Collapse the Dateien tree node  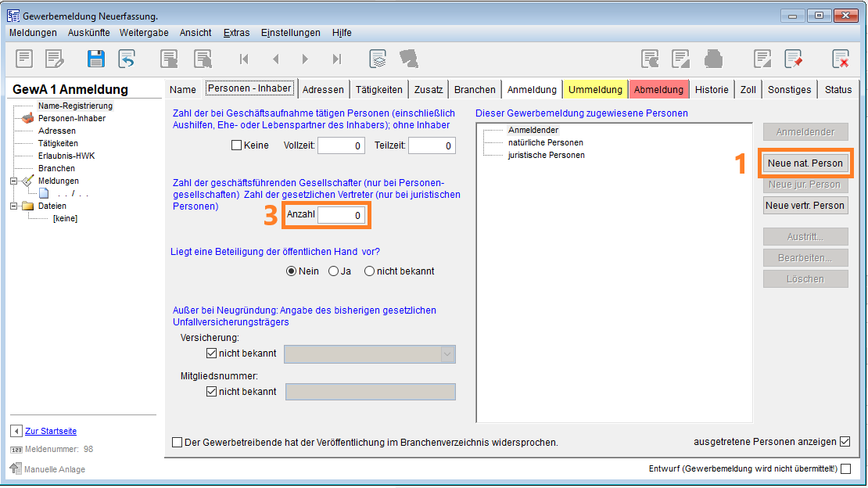tap(15, 206)
